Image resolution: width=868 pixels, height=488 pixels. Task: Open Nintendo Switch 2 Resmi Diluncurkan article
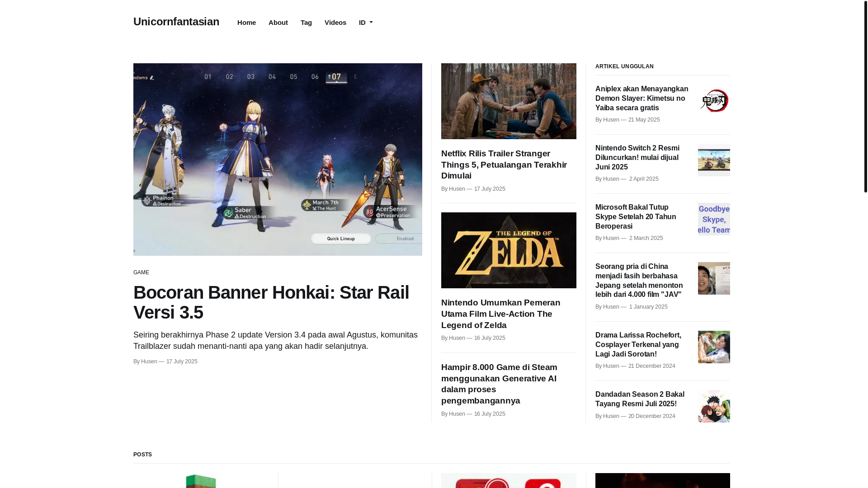point(637,157)
